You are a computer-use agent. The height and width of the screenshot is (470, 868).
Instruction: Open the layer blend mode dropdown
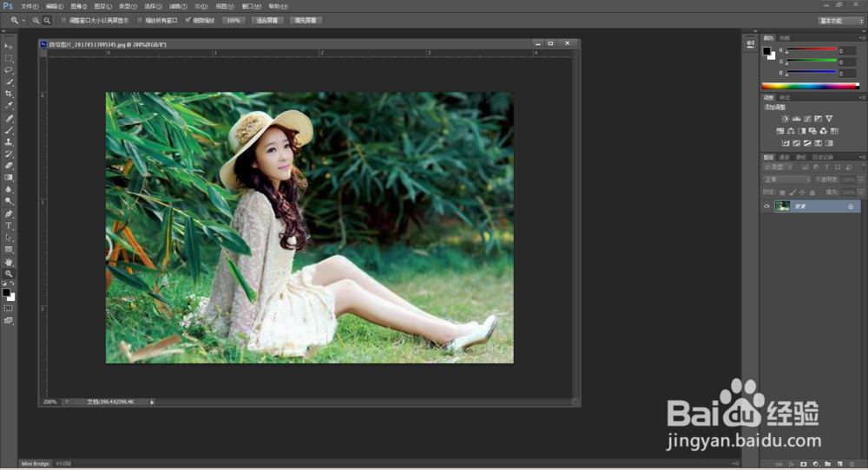pos(786,180)
